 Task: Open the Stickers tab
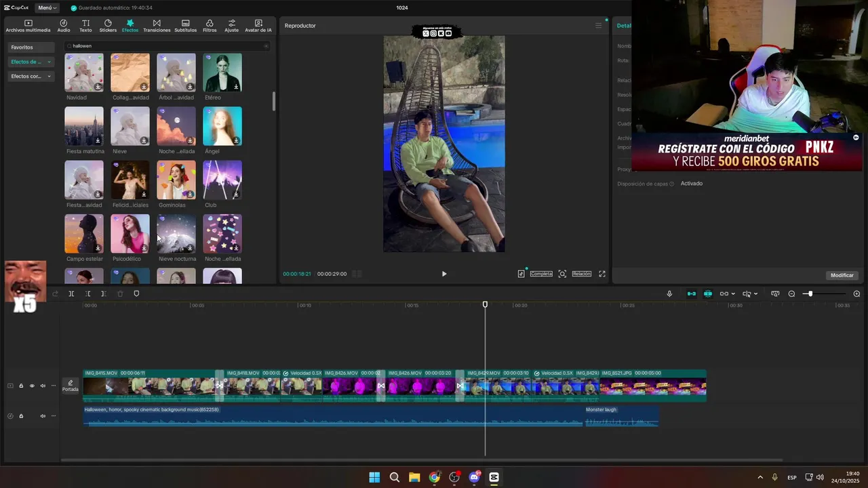tap(108, 26)
